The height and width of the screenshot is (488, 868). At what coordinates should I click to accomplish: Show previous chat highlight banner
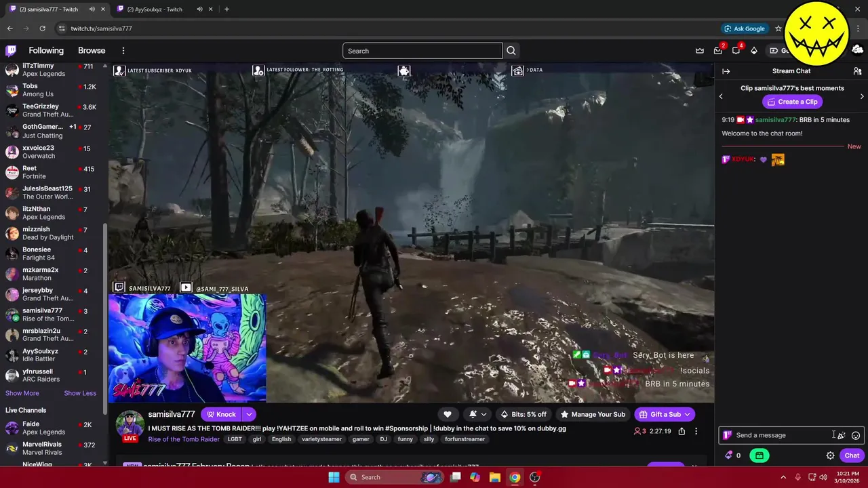721,96
